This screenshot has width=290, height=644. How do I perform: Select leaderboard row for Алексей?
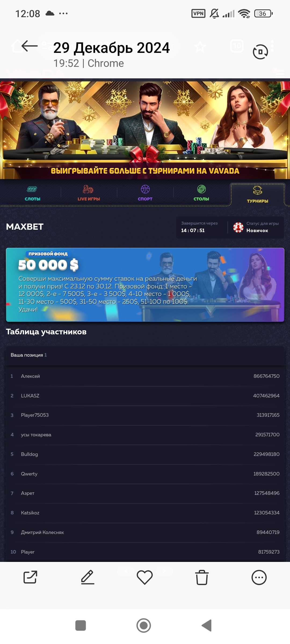click(x=145, y=376)
